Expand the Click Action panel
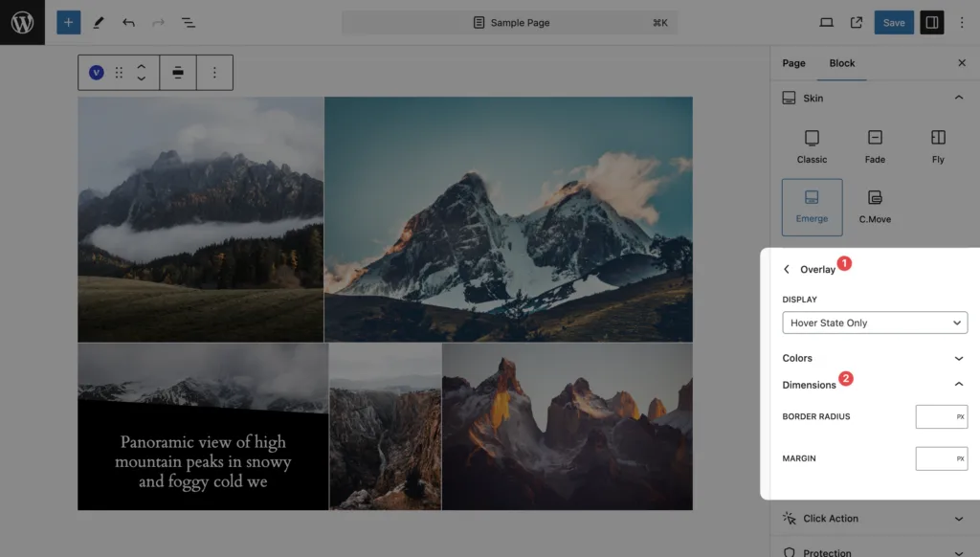 (x=875, y=519)
